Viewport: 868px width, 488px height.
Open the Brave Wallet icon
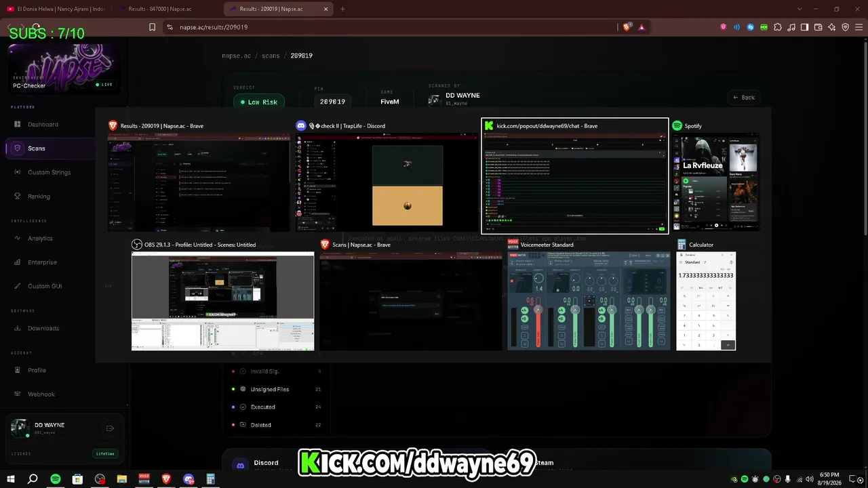point(818,27)
